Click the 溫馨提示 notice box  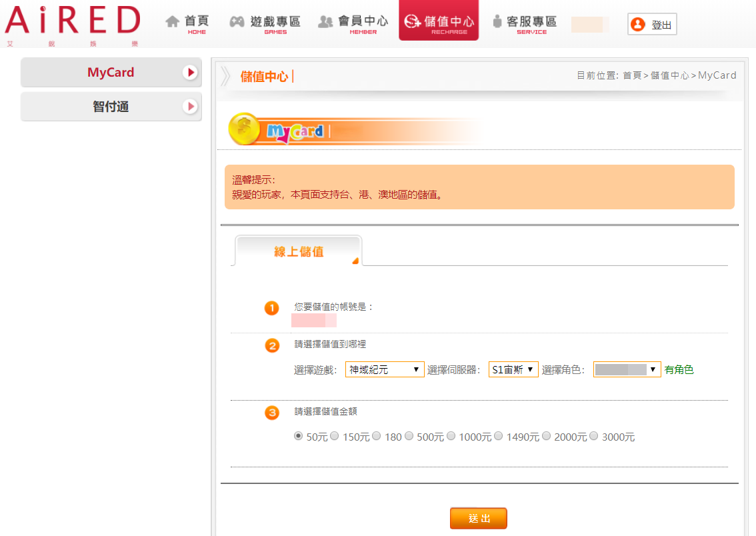point(479,187)
